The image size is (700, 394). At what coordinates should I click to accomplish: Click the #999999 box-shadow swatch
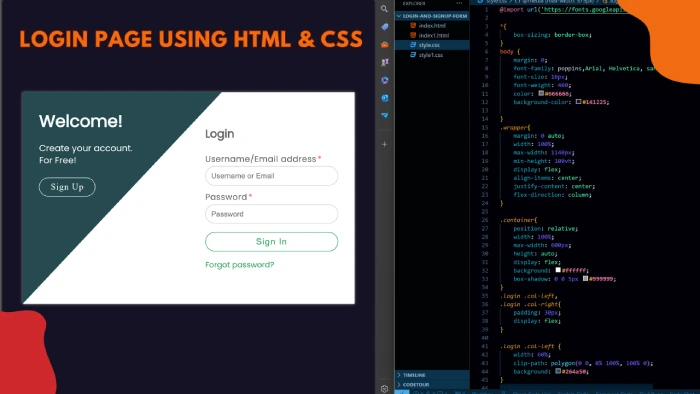point(585,278)
